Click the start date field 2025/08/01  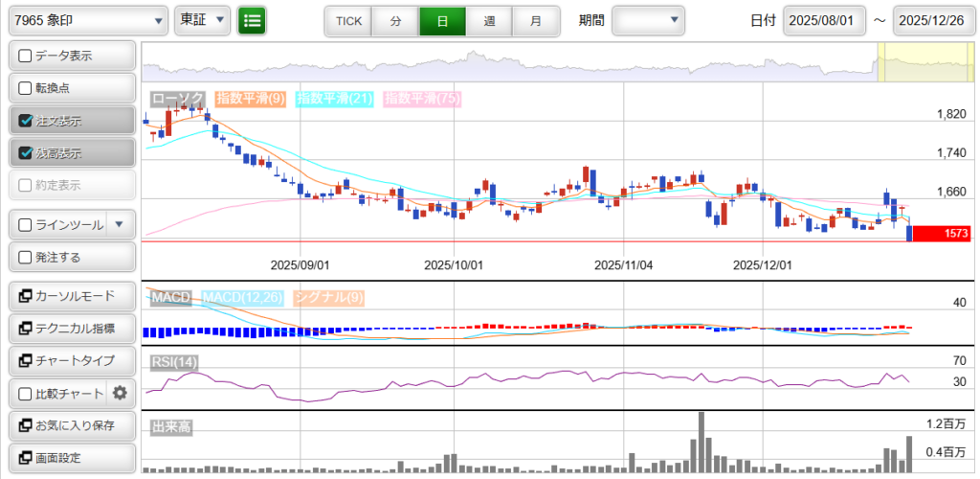pyautogui.click(x=824, y=20)
